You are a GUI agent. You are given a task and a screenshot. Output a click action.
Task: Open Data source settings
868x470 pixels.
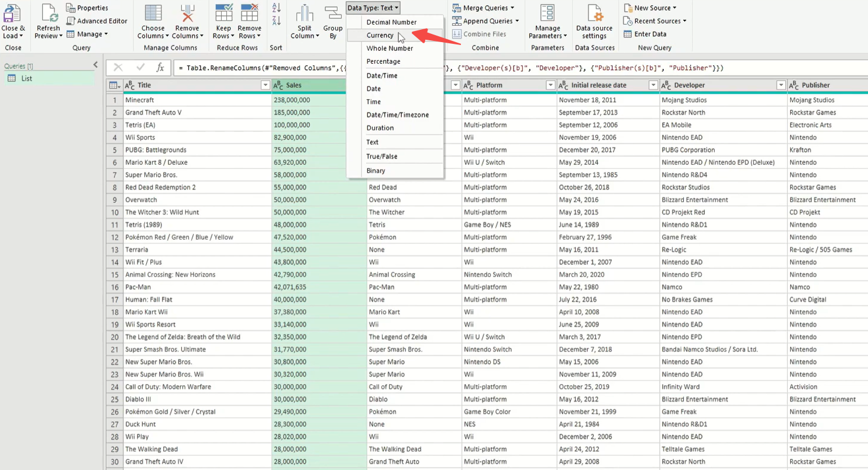pyautogui.click(x=595, y=22)
